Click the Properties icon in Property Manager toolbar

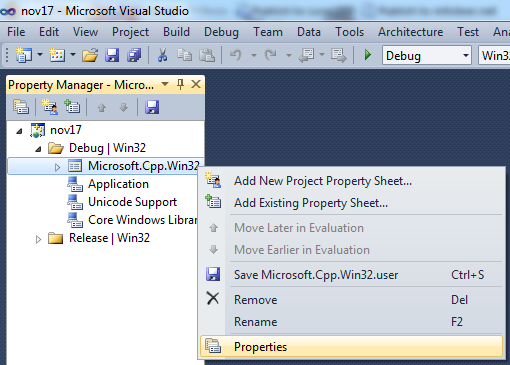[21, 107]
